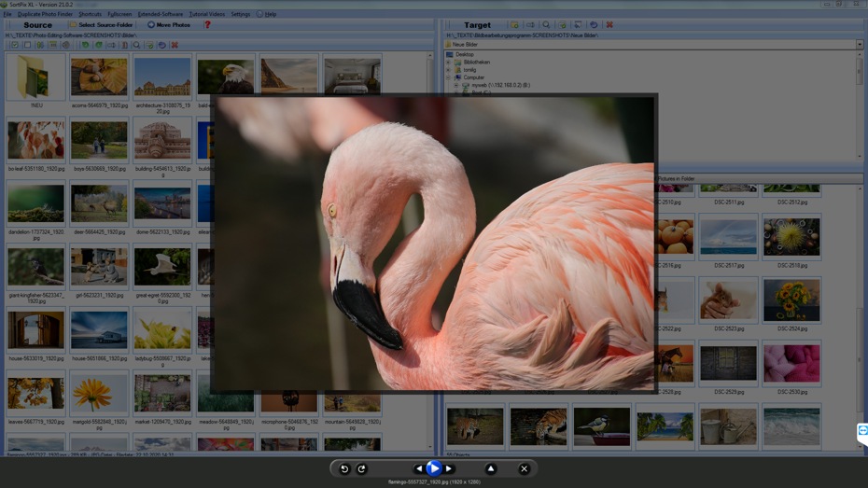Click the red question mark help icon

tap(207, 25)
